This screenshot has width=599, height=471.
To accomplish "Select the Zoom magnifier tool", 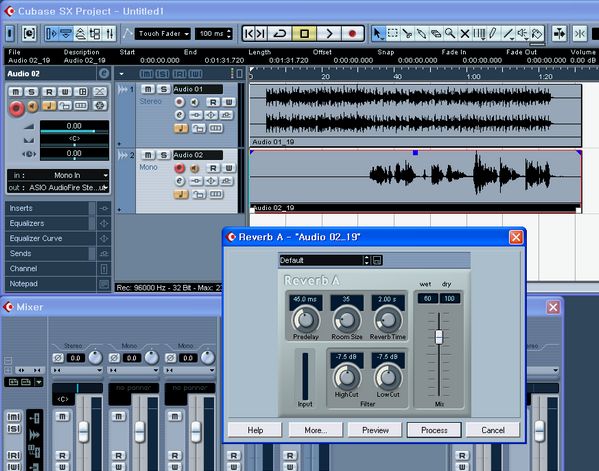I will [450, 34].
